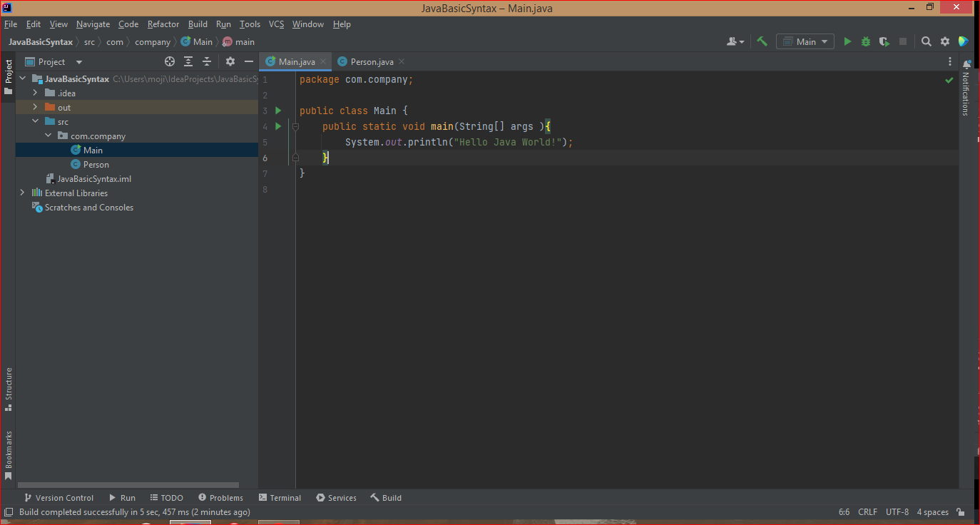
Task: Click Select Opened File target icon
Action: [x=170, y=61]
